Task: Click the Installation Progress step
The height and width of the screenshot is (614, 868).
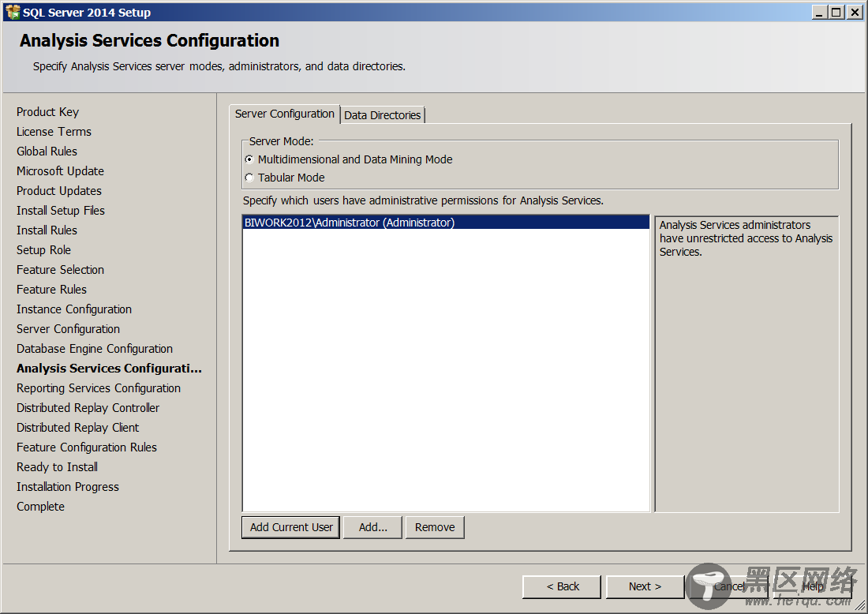Action: coord(68,487)
